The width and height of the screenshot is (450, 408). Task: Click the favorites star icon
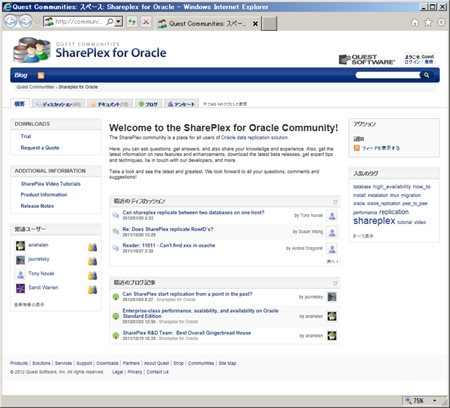point(428,23)
